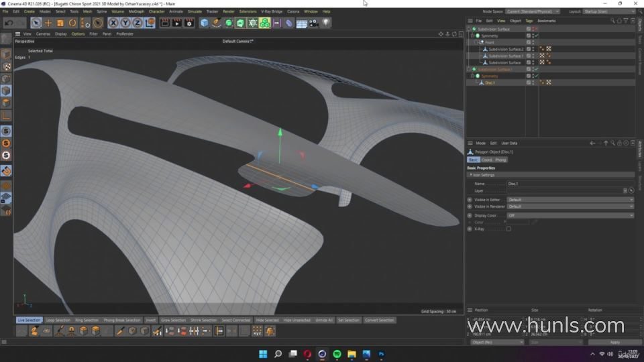Toggle Y axis lock
Screen dimensions: 644x362
(125, 23)
